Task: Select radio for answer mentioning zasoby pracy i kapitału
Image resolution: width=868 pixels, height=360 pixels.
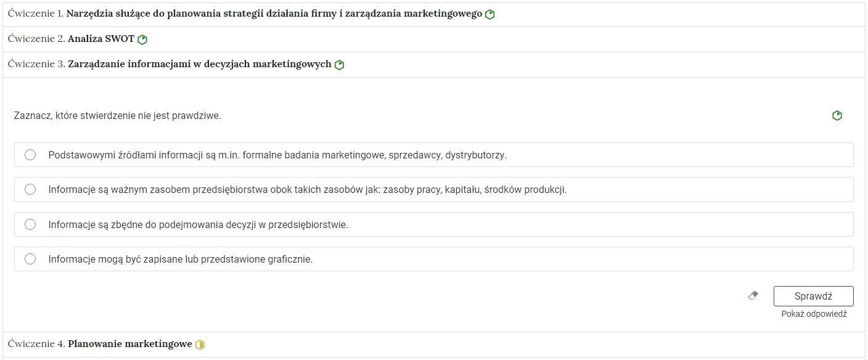Action: point(30,189)
